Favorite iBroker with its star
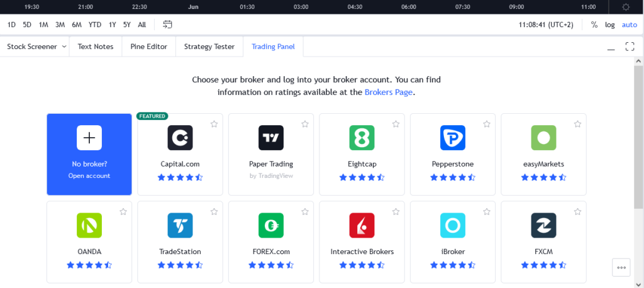The height and width of the screenshot is (288, 644). (487, 211)
